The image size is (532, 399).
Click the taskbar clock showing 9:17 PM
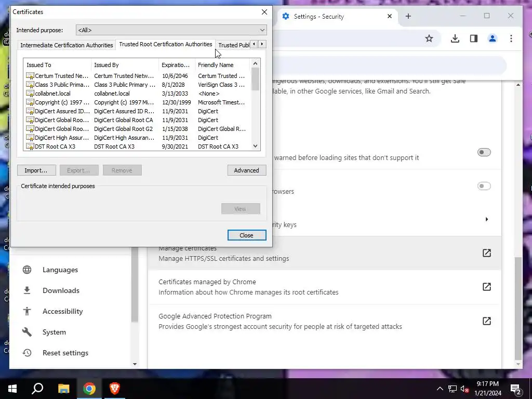487,389
